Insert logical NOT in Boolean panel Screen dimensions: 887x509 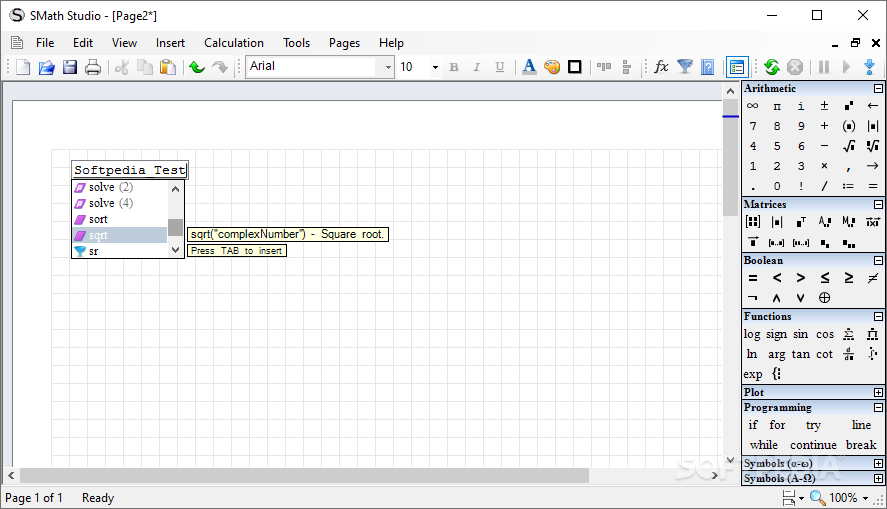click(752, 297)
